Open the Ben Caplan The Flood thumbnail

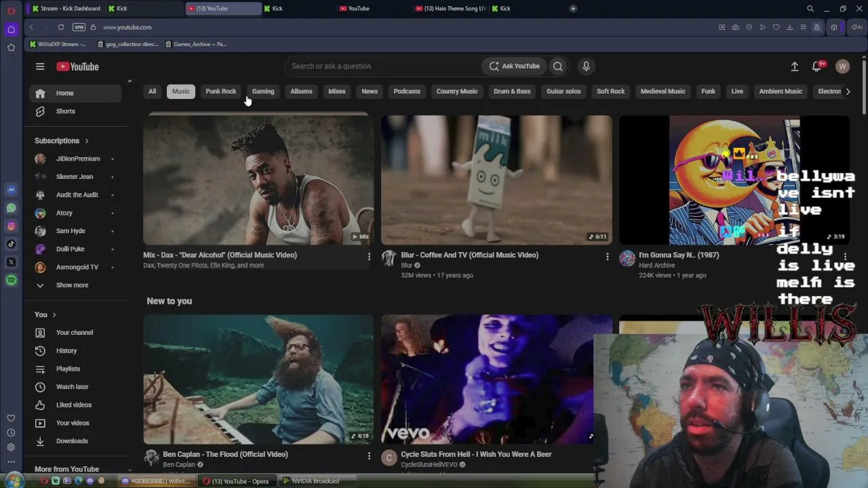tap(258, 380)
